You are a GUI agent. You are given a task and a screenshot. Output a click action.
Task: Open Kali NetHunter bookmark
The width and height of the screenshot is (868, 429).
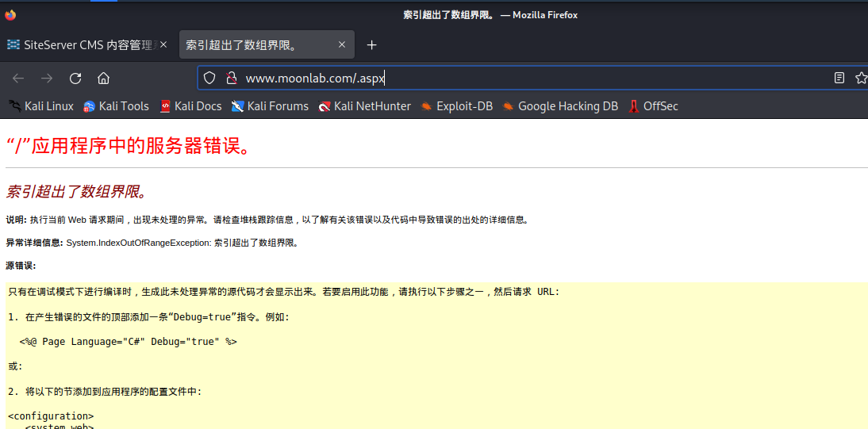(365, 106)
